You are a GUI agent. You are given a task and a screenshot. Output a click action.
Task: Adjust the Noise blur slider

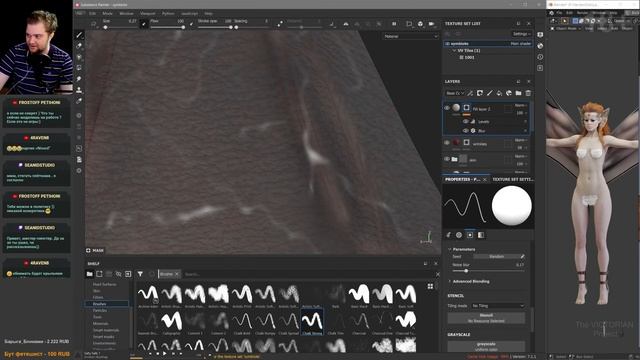point(488,271)
